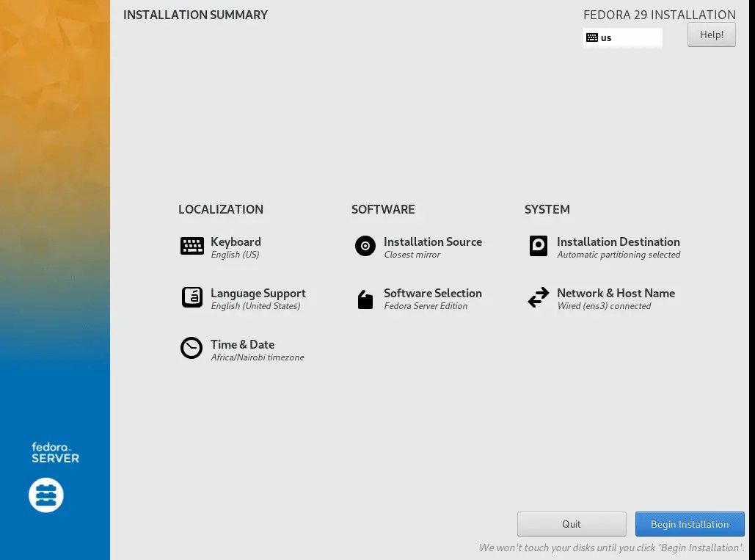Click the Help! button
Image resolution: width=755 pixels, height=560 pixels.
(x=710, y=34)
